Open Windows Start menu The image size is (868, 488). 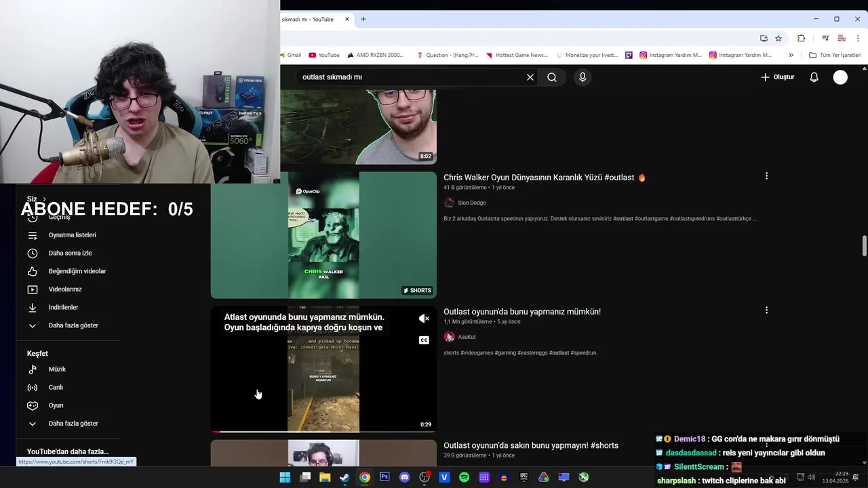[285, 477]
